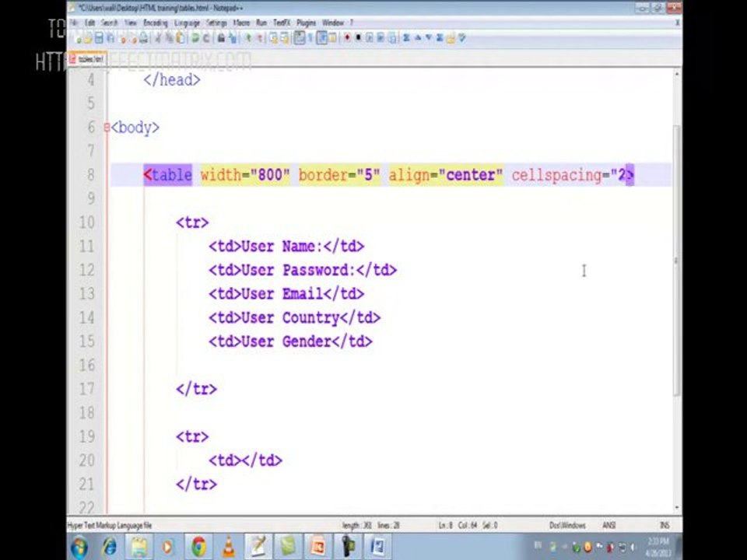
Task: Open Find with the binoculars icon
Action: click(x=220, y=39)
